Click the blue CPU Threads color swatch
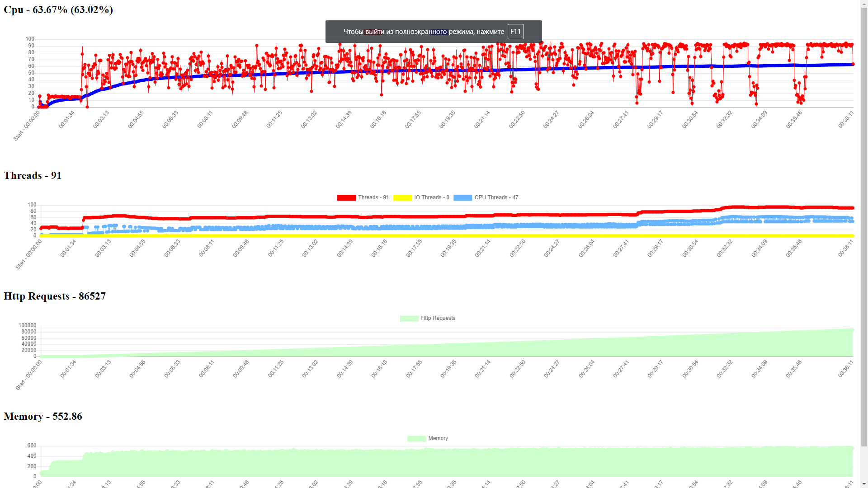This screenshot has height=488, width=868. tap(462, 197)
